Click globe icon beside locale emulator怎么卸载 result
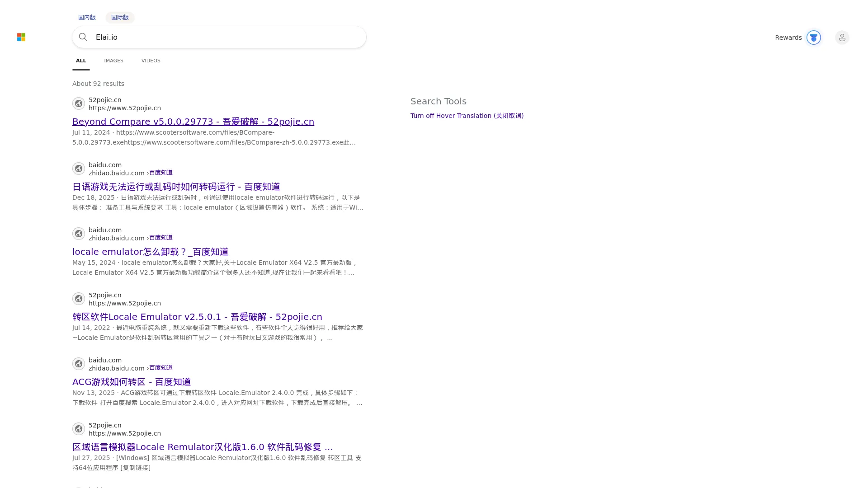This screenshot has height=488, width=868. pyautogui.click(x=79, y=234)
